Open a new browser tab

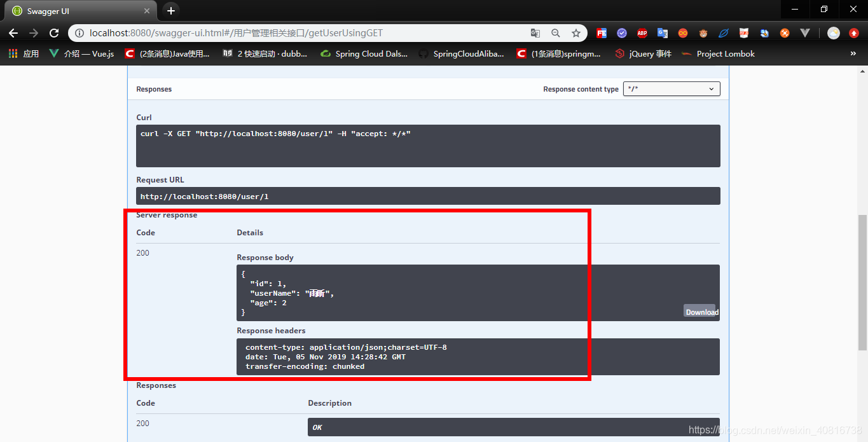(170, 11)
